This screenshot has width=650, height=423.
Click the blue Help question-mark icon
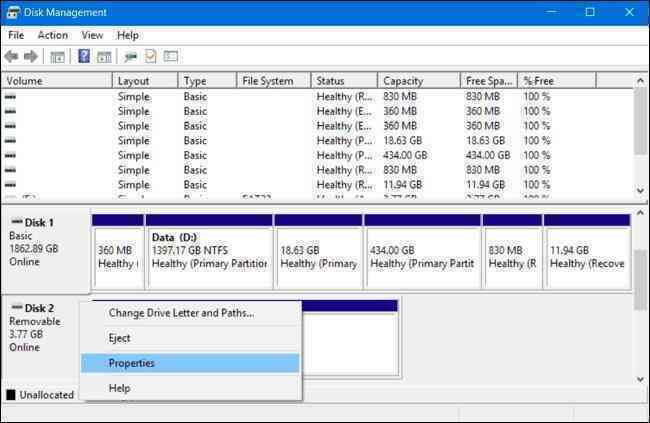point(84,56)
